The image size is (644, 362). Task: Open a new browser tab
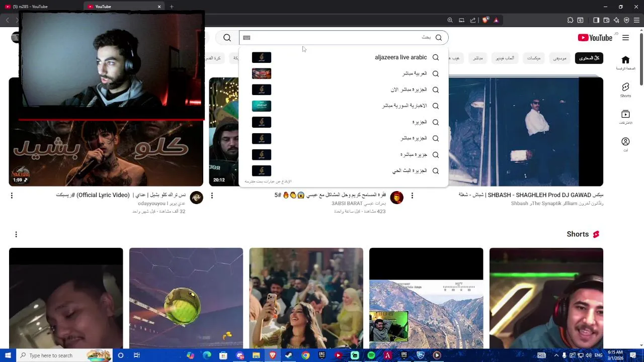(172, 7)
